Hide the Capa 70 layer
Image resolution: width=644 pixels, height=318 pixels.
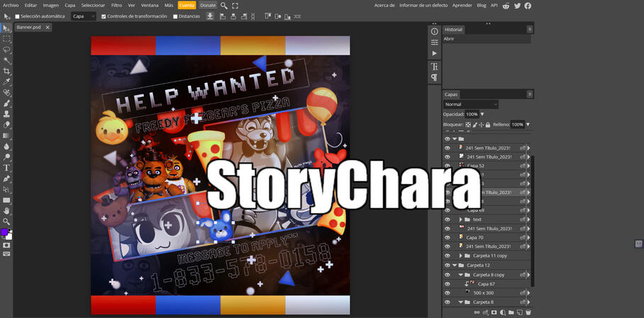click(447, 237)
